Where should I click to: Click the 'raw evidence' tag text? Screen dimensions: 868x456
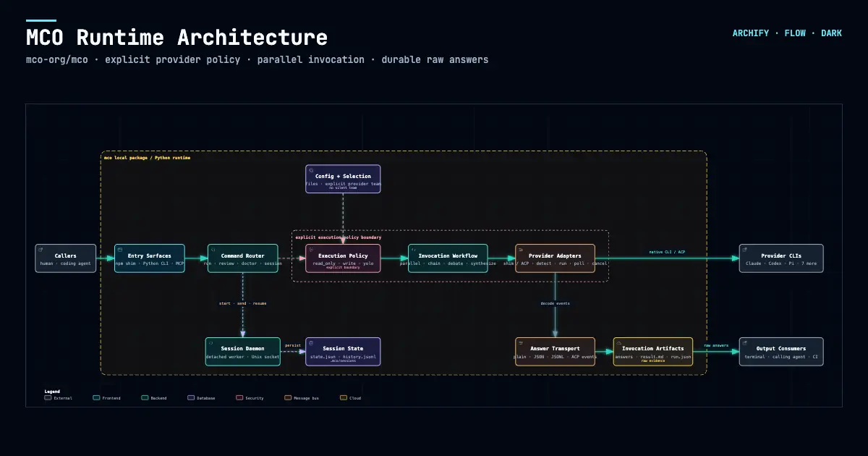coord(653,361)
